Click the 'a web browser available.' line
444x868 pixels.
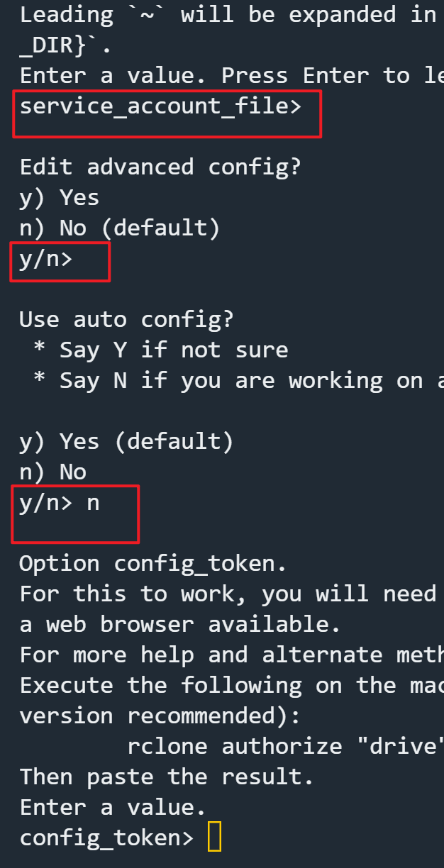(x=180, y=625)
